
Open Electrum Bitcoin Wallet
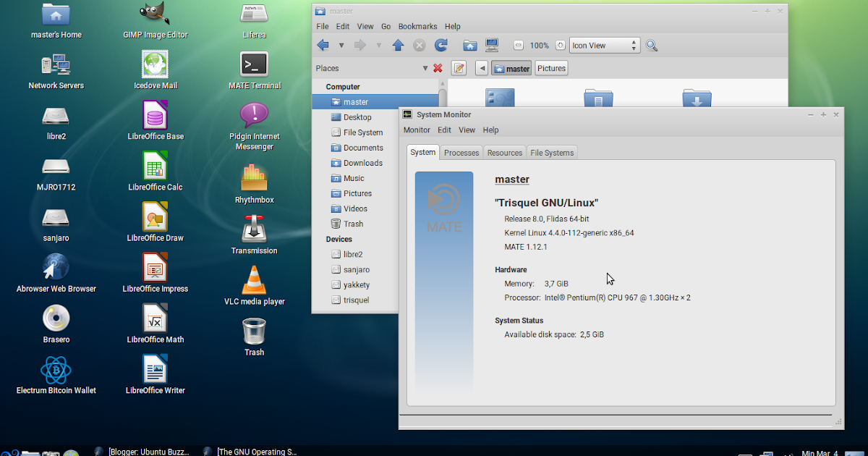(x=56, y=370)
